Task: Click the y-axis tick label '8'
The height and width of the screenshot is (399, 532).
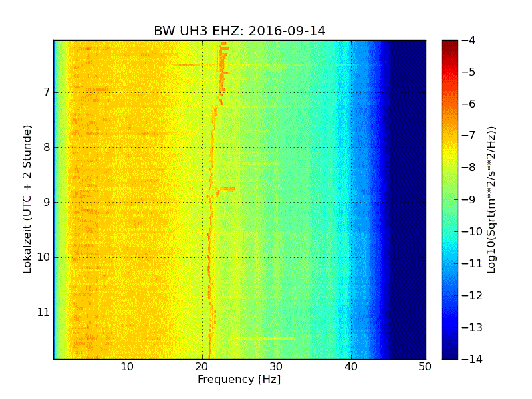Action: [47, 147]
